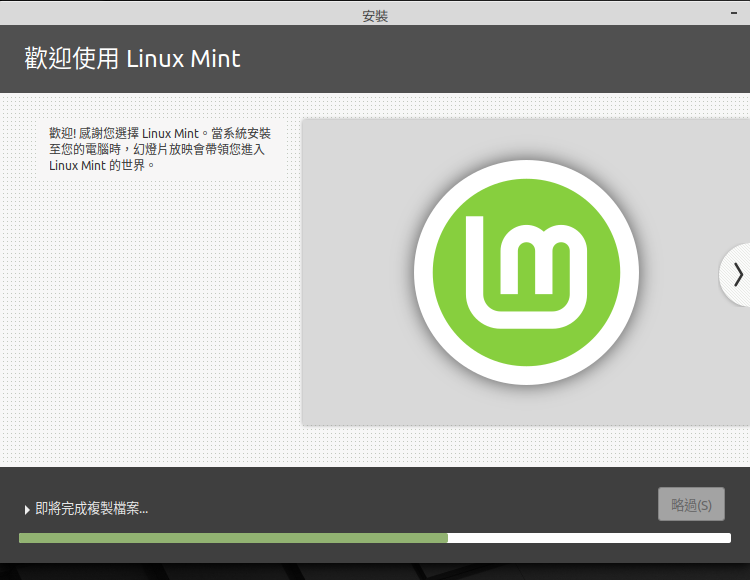Click the 即將完成複製檔案... status text
Screen dimensions: 750x580
point(92,509)
